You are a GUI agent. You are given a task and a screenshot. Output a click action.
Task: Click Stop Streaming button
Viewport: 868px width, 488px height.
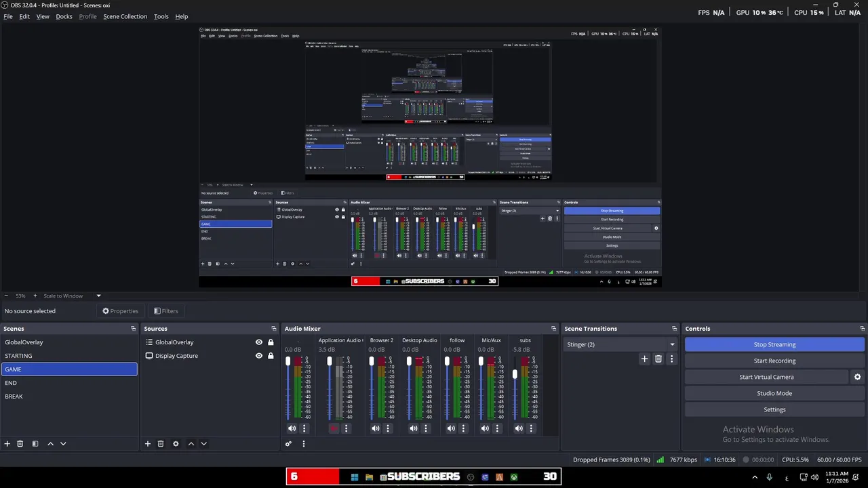tap(774, 344)
